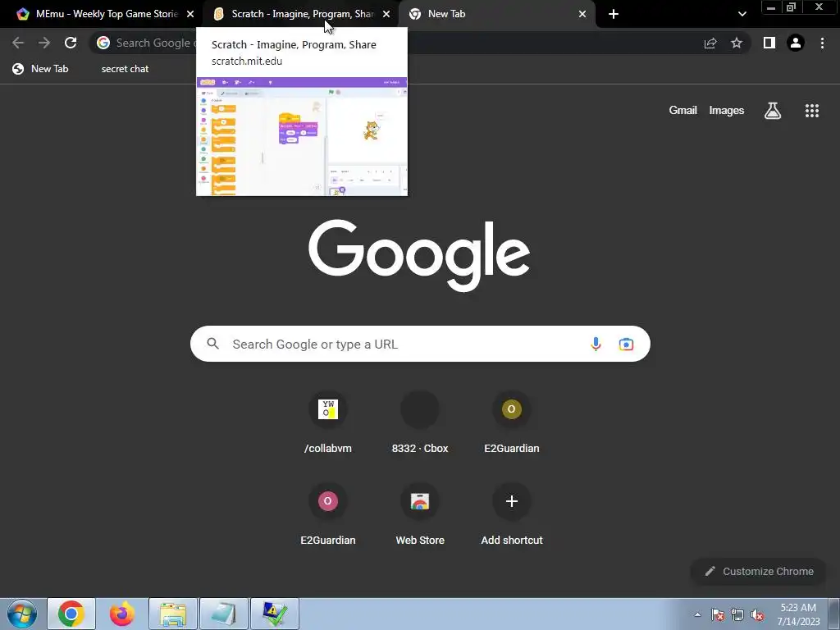Reload the current page

click(71, 43)
